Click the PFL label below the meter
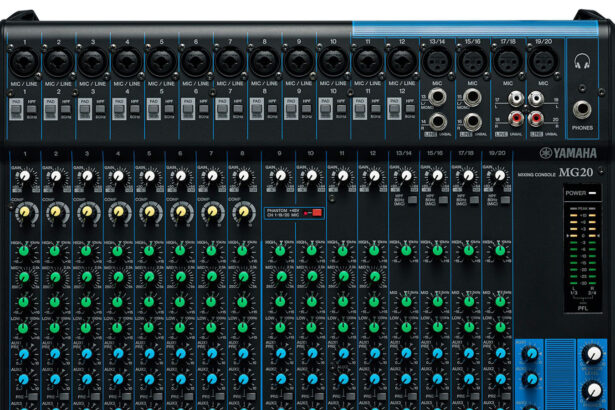The height and width of the screenshot is (410, 615). (x=582, y=308)
